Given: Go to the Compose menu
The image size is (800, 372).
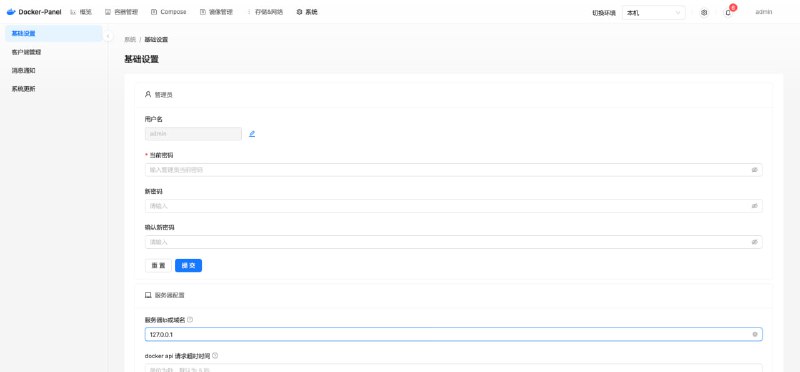Looking at the screenshot, I should tap(169, 12).
